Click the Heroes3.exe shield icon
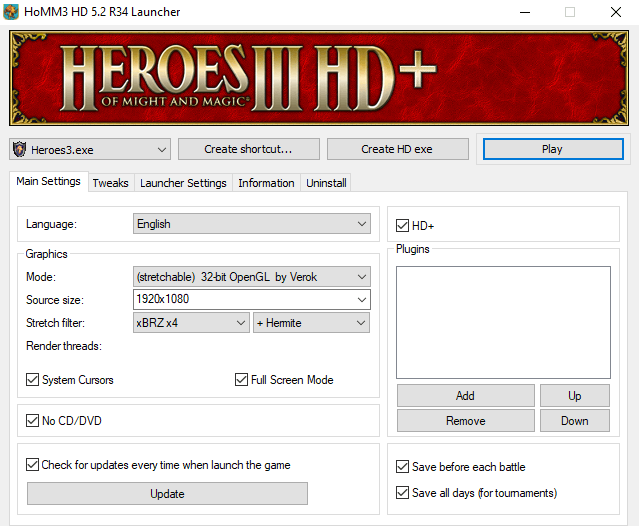The height and width of the screenshot is (526, 639). tap(20, 149)
